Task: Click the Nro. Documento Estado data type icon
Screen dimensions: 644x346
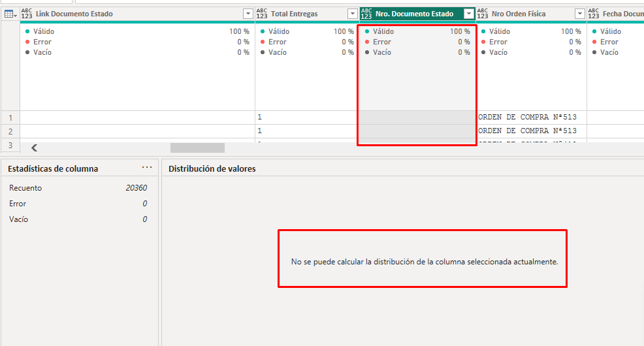Action: point(366,14)
